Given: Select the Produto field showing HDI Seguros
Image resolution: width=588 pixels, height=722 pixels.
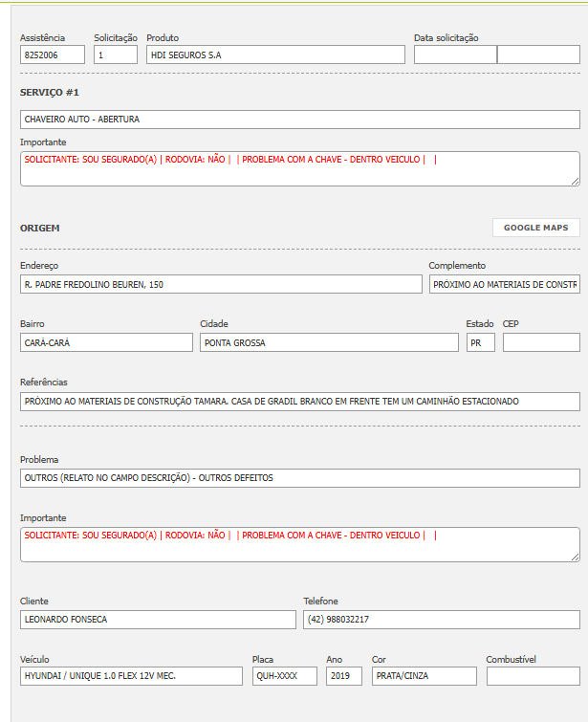Looking at the screenshot, I should point(275,55).
